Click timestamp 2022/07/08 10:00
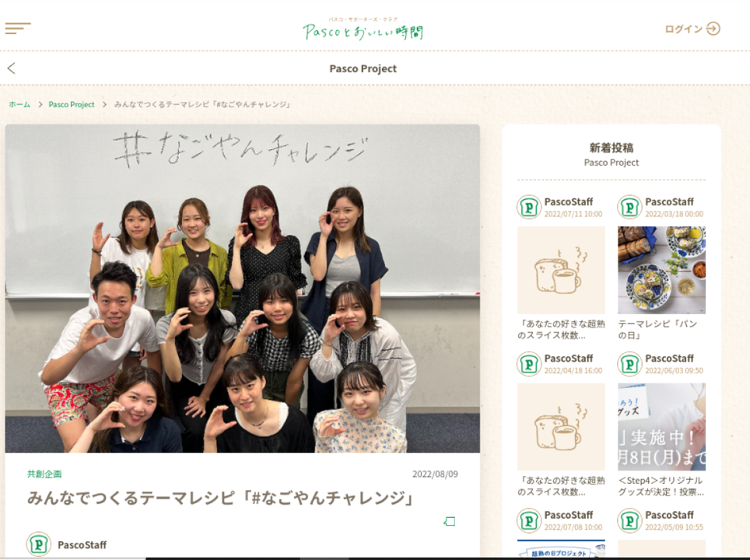Image resolution: width=750 pixels, height=560 pixels. (573, 527)
